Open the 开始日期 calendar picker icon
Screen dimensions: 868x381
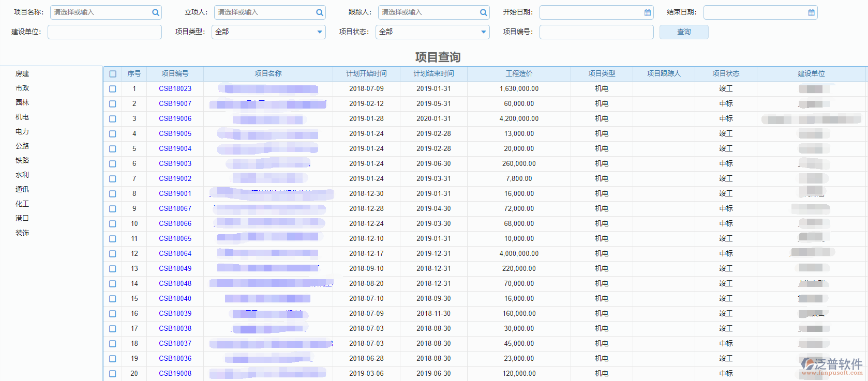pos(647,12)
